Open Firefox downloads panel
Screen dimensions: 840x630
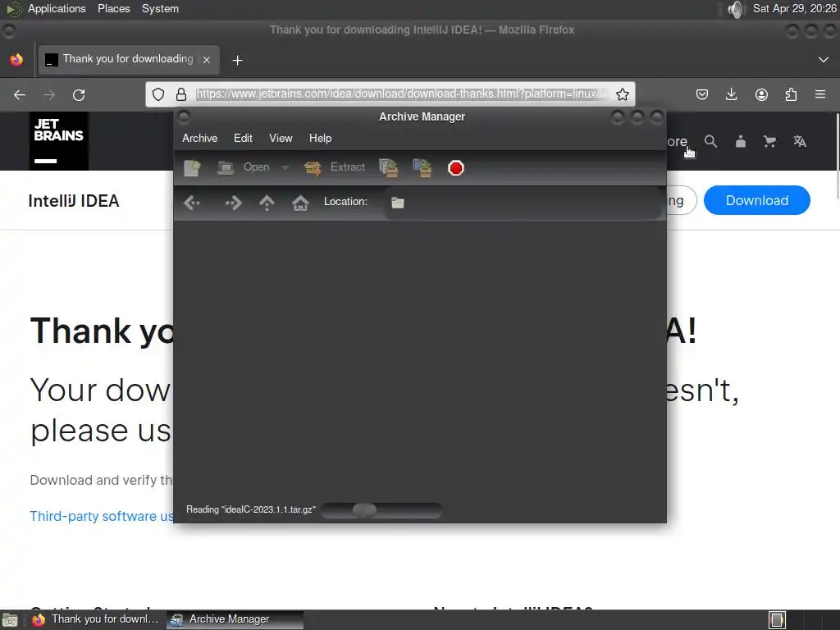[x=731, y=95]
